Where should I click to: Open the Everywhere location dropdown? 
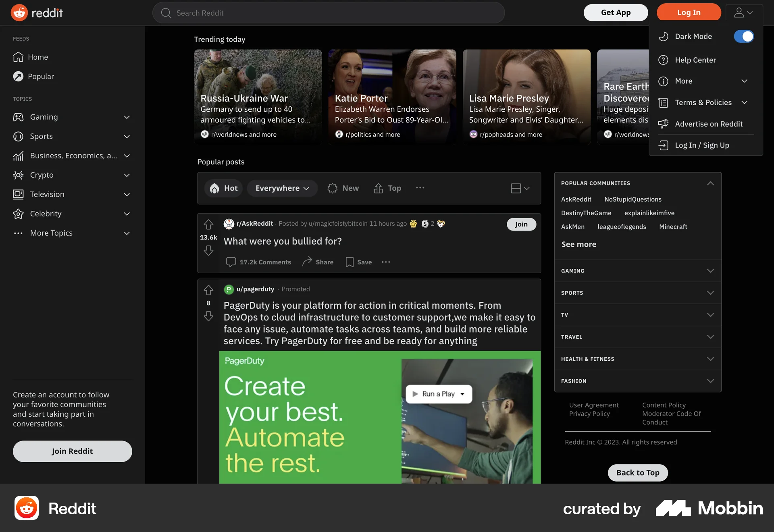coord(282,188)
